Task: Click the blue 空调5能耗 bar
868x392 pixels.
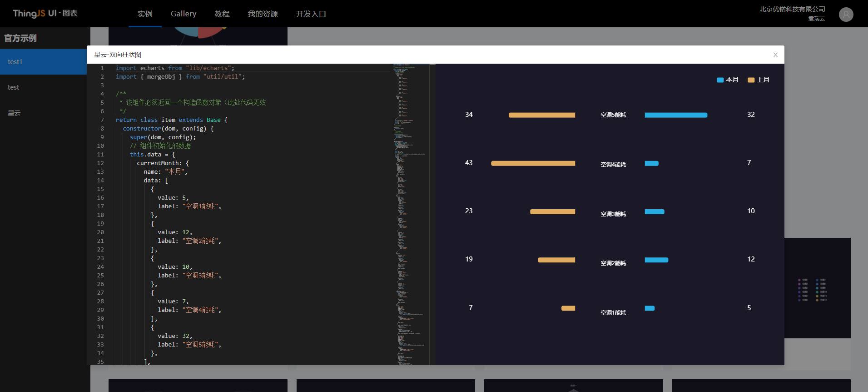Action: (676, 115)
